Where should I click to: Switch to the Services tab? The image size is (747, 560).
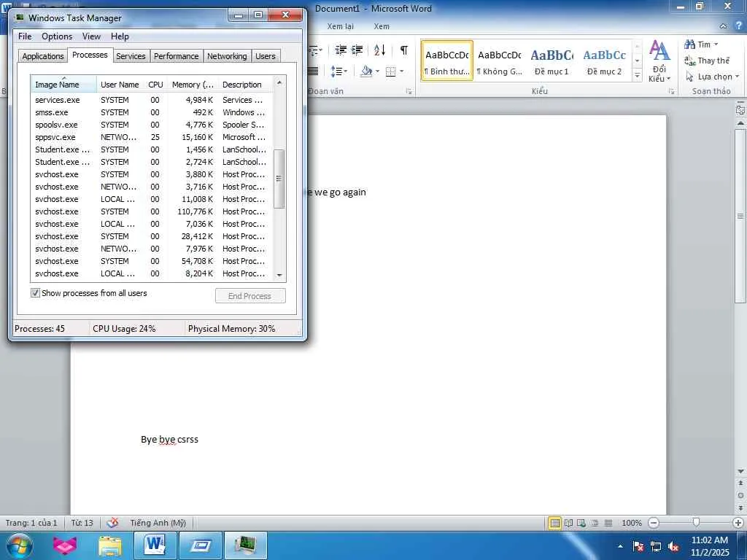coord(131,55)
